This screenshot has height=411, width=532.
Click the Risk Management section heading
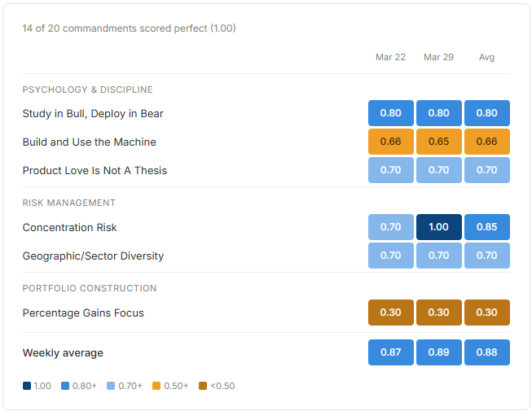69,203
